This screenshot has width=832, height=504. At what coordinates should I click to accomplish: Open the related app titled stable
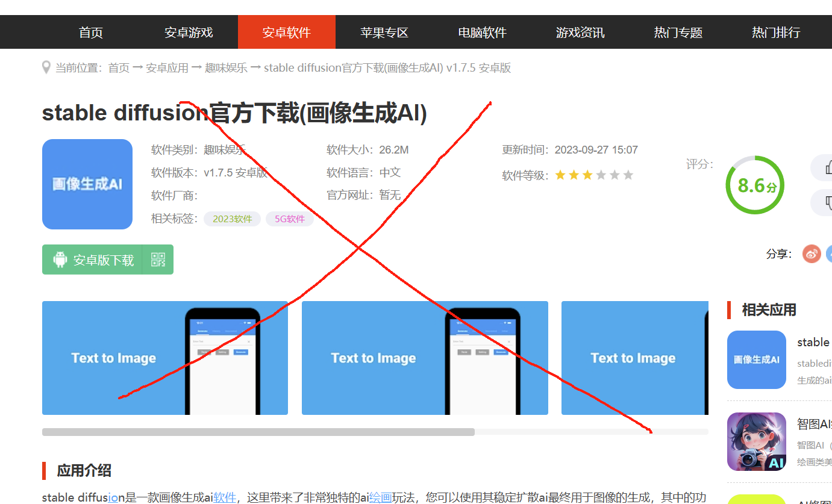click(813, 342)
